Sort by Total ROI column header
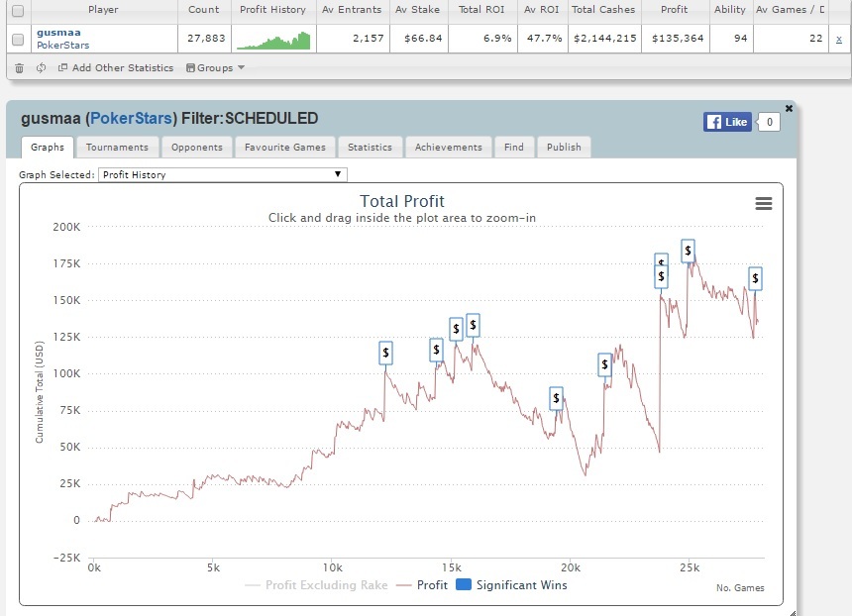The image size is (852, 616). [x=481, y=10]
